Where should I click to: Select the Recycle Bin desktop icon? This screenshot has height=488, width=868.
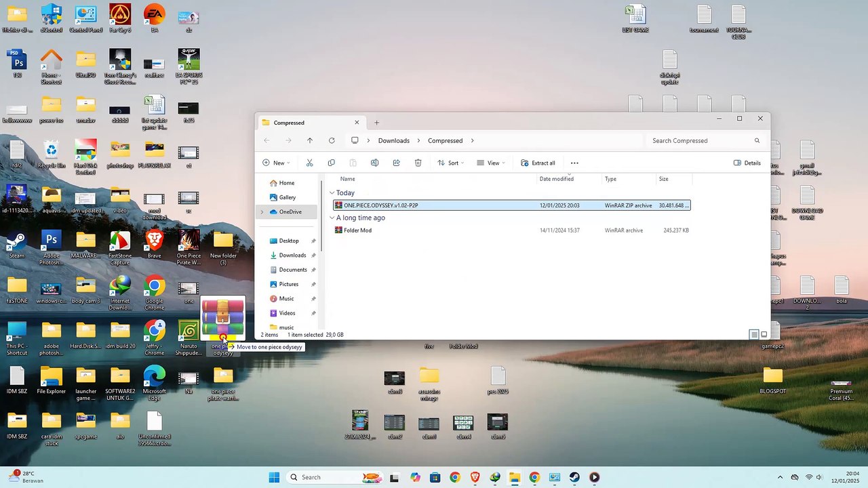tap(52, 155)
